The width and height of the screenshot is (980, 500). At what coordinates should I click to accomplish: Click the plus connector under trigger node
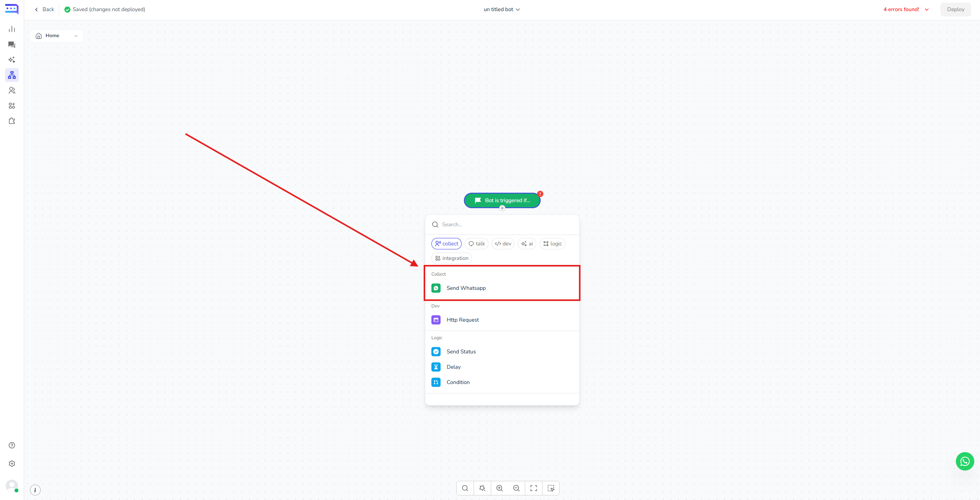click(502, 208)
